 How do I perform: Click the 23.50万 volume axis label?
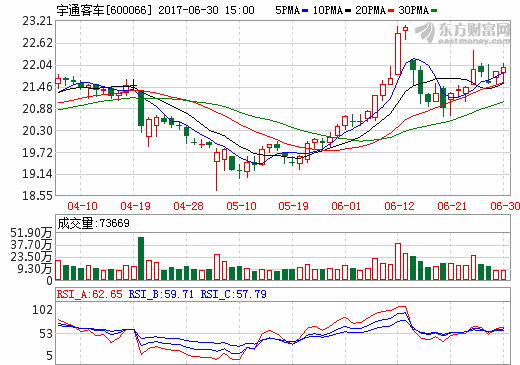click(x=31, y=257)
